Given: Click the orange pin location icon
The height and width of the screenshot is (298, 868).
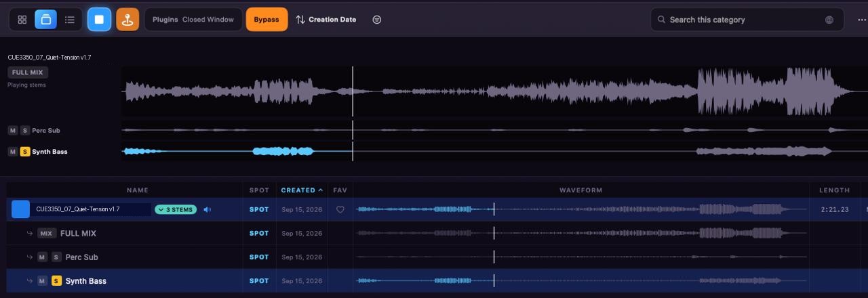Looking at the screenshot, I should tap(127, 20).
